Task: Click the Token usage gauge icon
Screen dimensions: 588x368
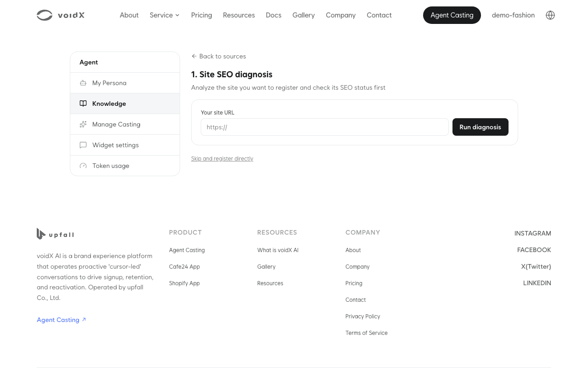Action: click(x=83, y=166)
